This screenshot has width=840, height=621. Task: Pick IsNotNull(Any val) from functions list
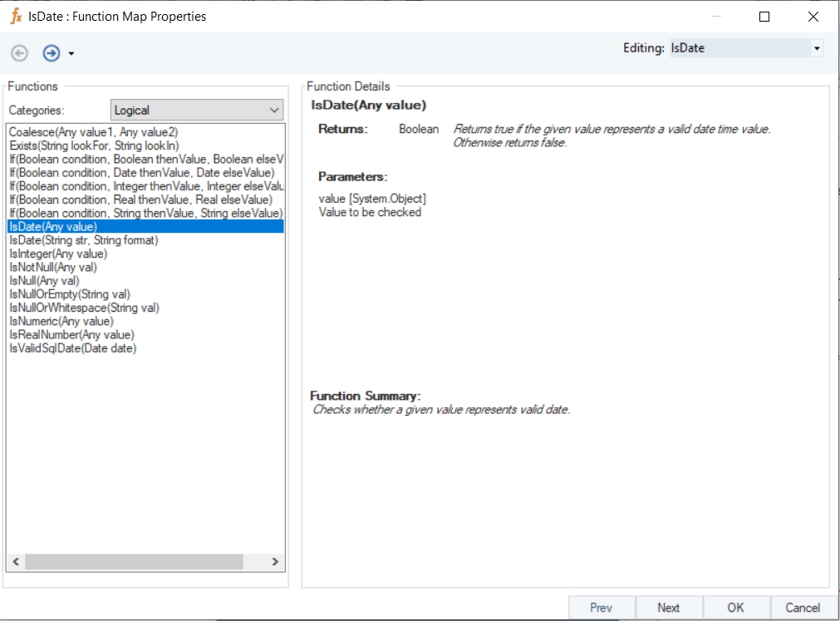coord(53,267)
